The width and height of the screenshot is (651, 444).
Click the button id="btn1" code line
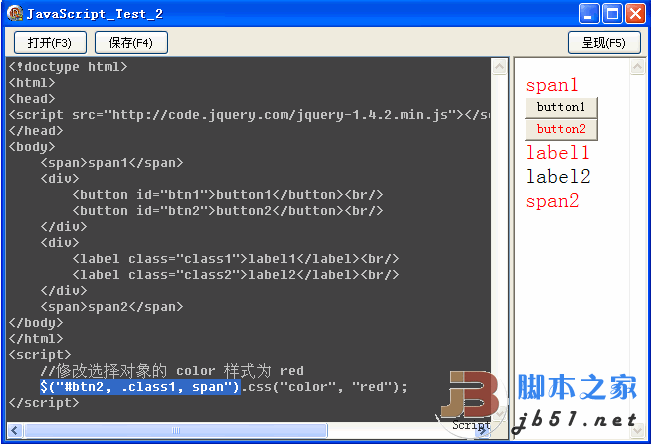click(x=228, y=194)
